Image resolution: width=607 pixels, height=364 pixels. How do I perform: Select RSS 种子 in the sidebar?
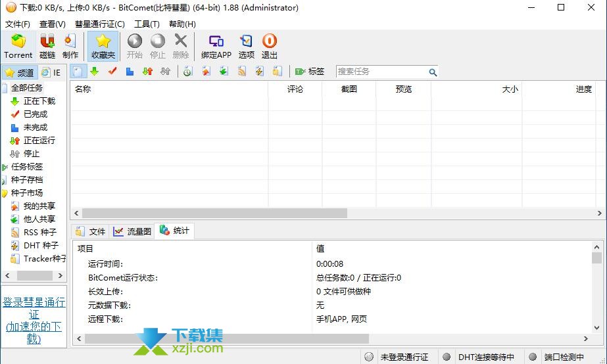pyautogui.click(x=40, y=232)
